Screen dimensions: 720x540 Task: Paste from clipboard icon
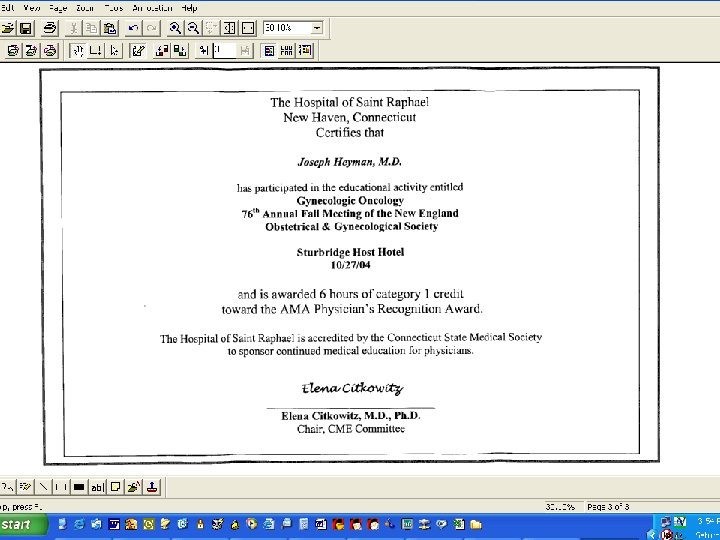(x=110, y=28)
